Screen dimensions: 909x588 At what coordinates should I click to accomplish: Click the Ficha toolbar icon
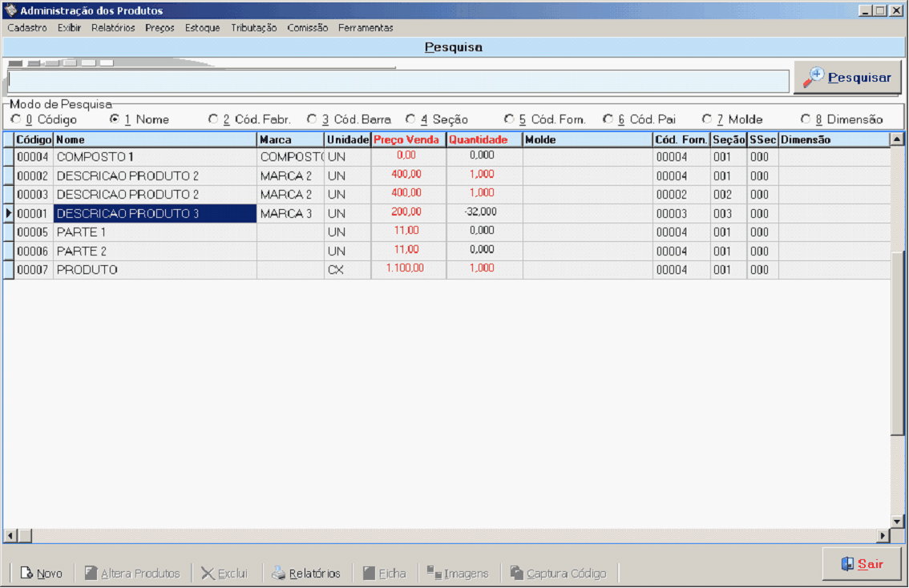click(x=369, y=574)
